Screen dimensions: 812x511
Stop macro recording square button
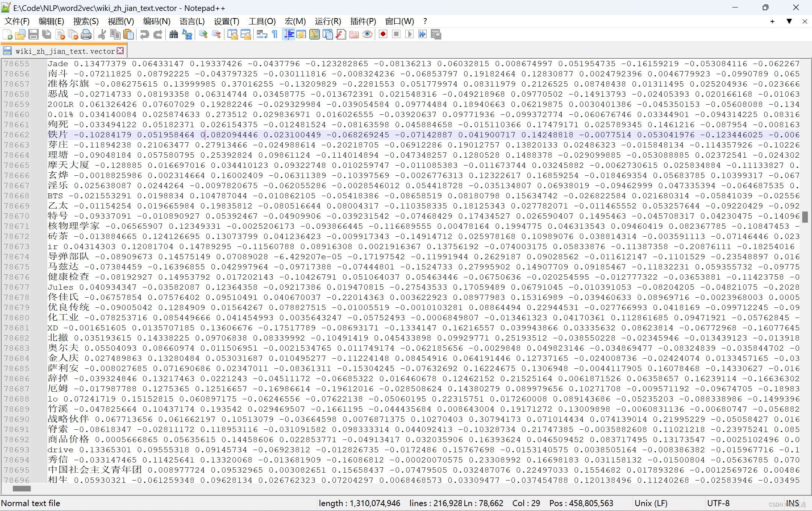(x=396, y=35)
